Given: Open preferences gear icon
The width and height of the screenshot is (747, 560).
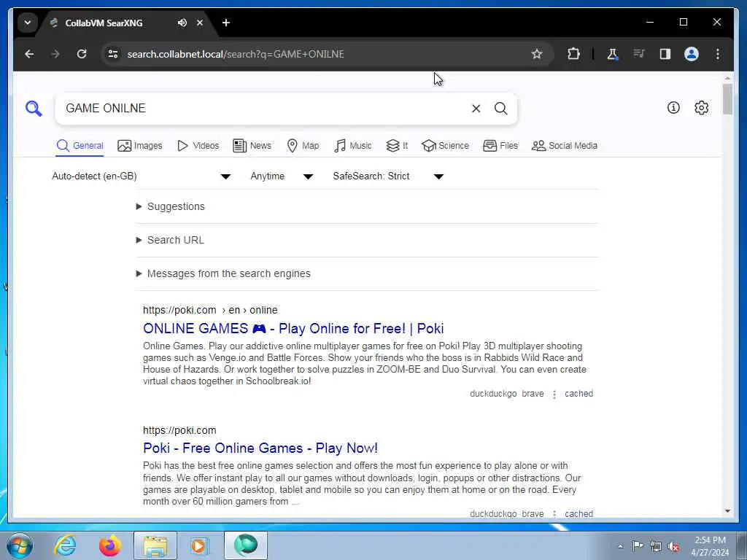Looking at the screenshot, I should pyautogui.click(x=701, y=108).
